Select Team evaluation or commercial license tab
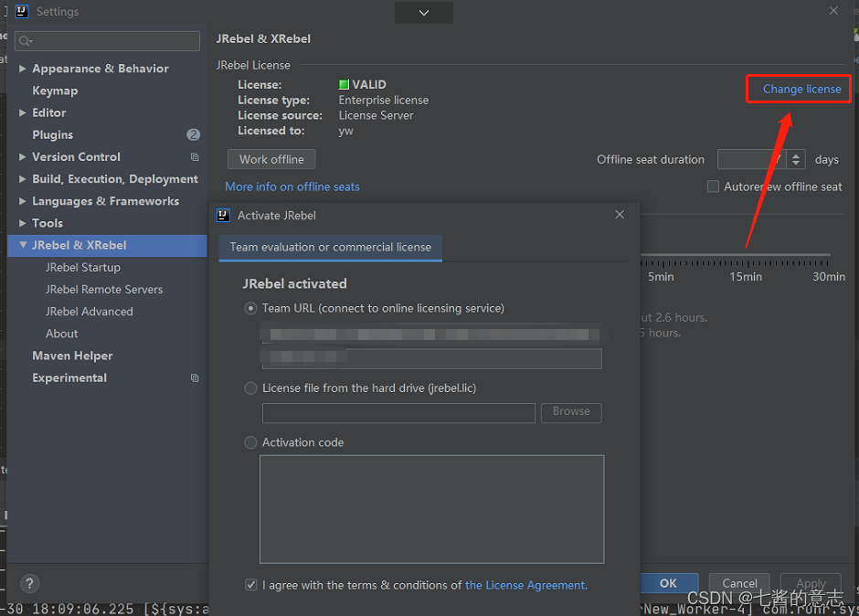 point(330,248)
